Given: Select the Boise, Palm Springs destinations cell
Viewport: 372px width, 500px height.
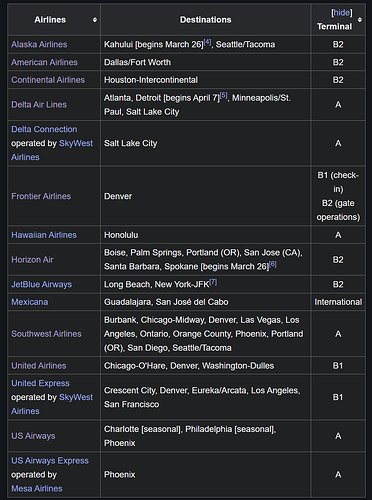Looking at the screenshot, I should click(x=206, y=260).
